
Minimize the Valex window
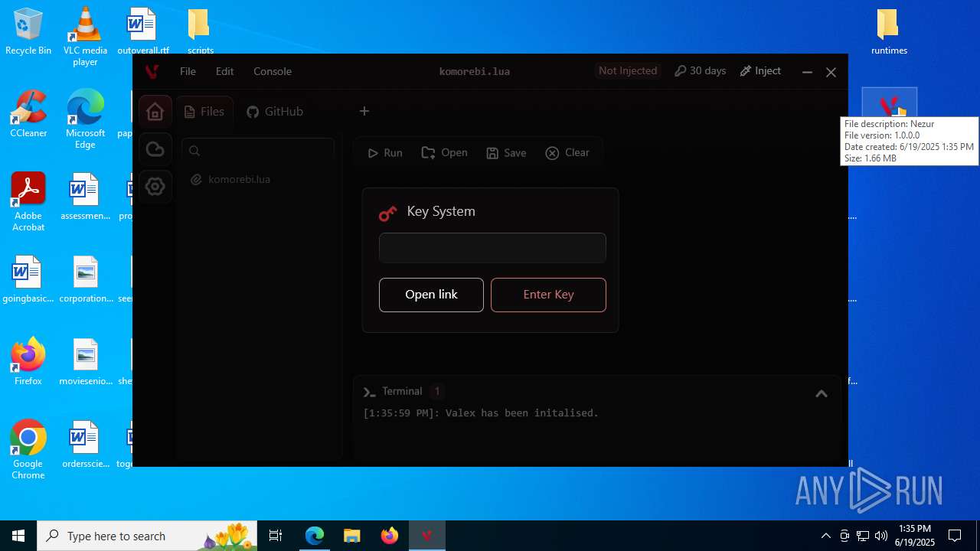[x=807, y=72]
